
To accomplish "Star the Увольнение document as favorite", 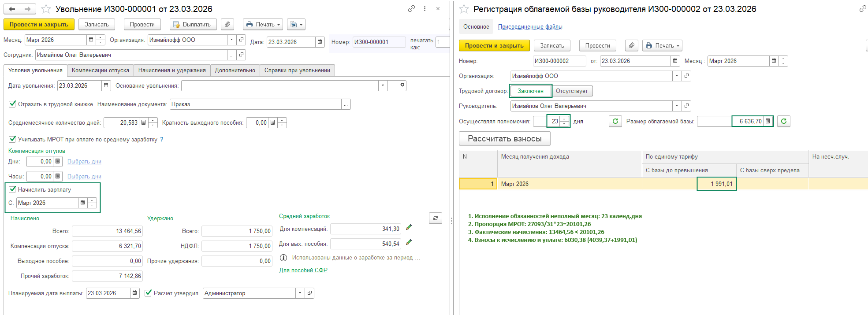I will (x=46, y=9).
